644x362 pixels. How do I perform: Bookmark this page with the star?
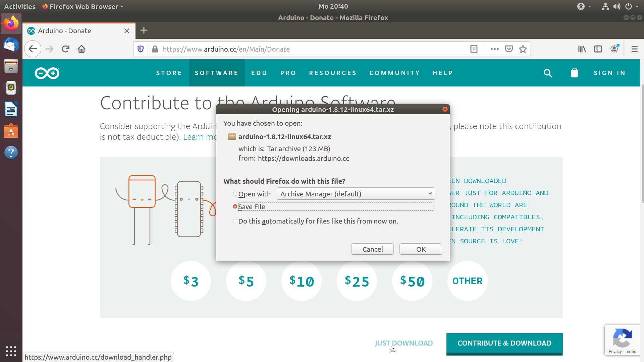523,49
